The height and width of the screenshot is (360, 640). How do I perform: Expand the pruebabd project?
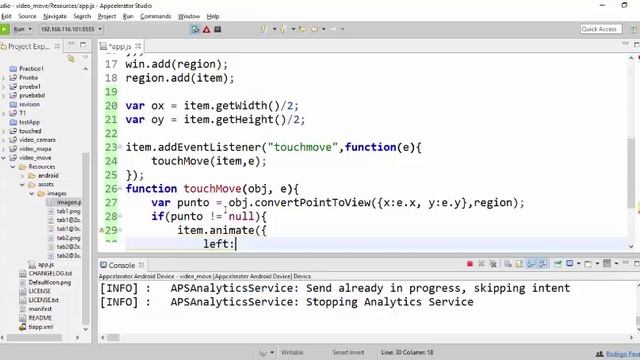pos(4,96)
